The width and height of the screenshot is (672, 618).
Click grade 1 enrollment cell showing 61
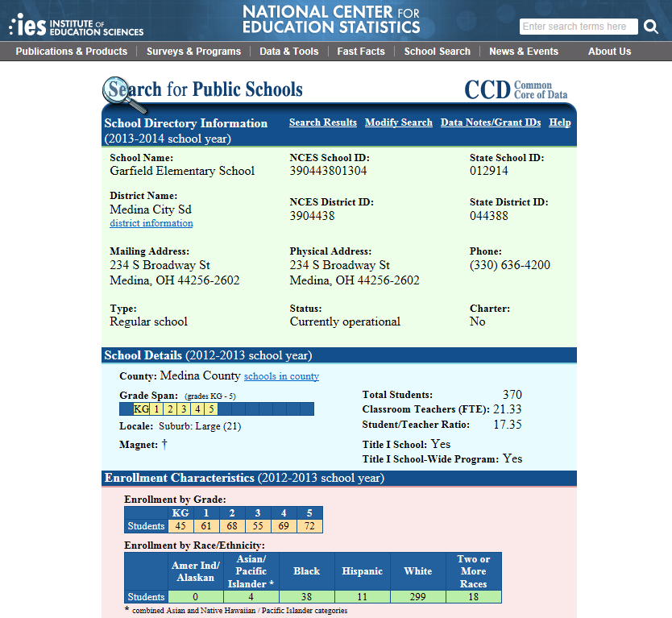click(x=206, y=526)
